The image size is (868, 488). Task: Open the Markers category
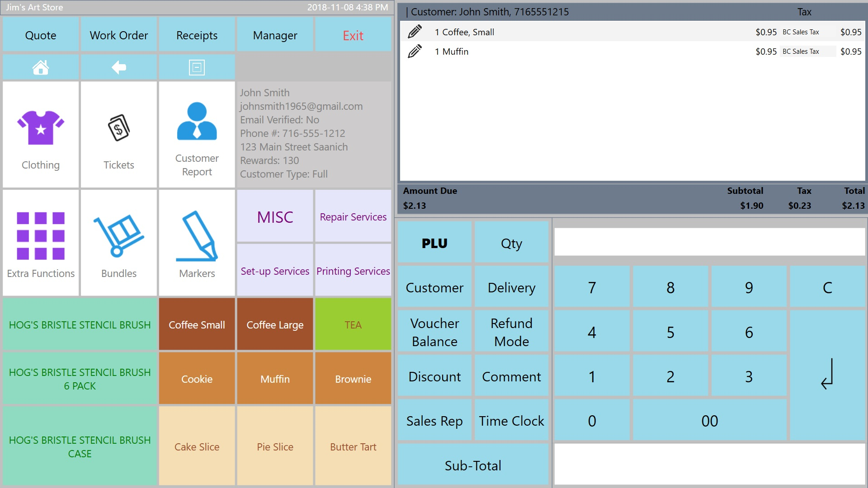click(x=197, y=243)
